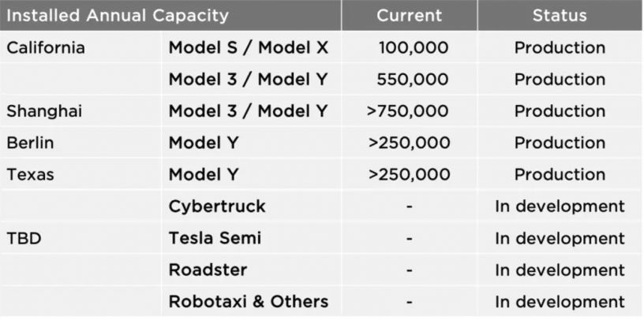The image size is (644, 320).
Task: Select Roadster's In development status
Action: pos(560,270)
